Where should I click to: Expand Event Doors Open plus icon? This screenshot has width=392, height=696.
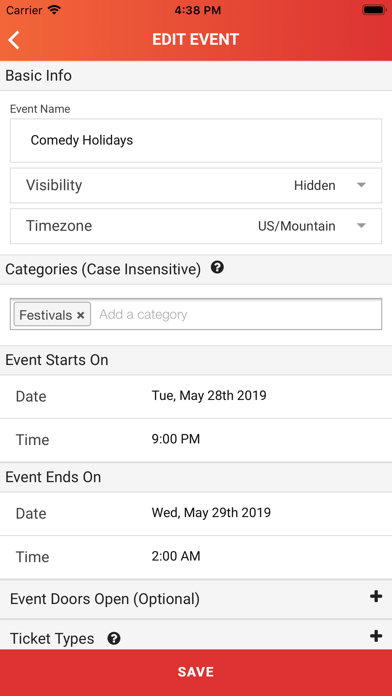click(x=376, y=597)
